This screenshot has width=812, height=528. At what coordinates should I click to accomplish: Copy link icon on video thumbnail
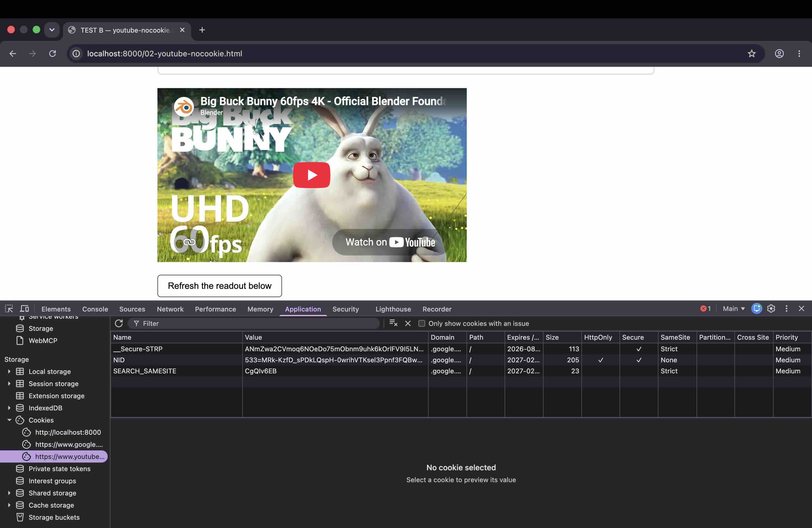pos(189,242)
